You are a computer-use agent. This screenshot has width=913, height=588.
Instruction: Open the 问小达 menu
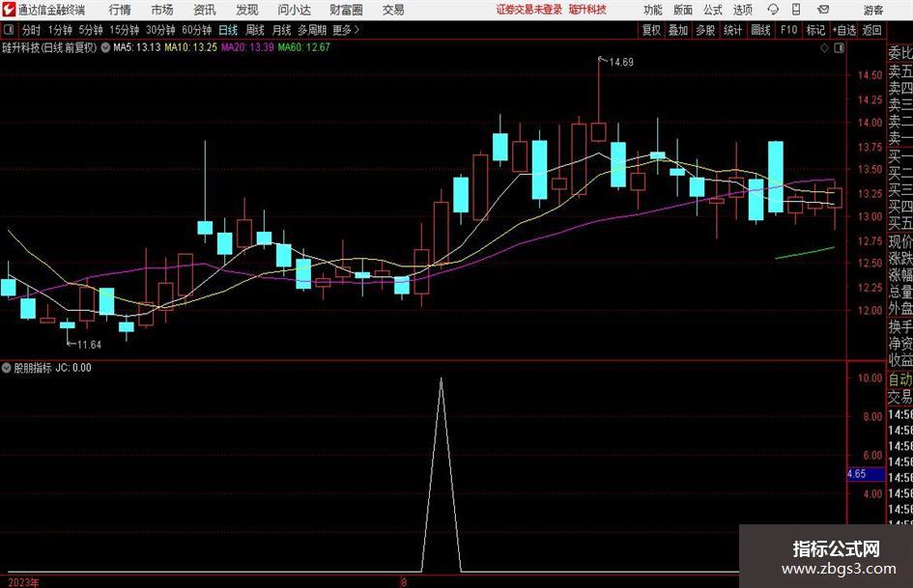tap(294, 10)
